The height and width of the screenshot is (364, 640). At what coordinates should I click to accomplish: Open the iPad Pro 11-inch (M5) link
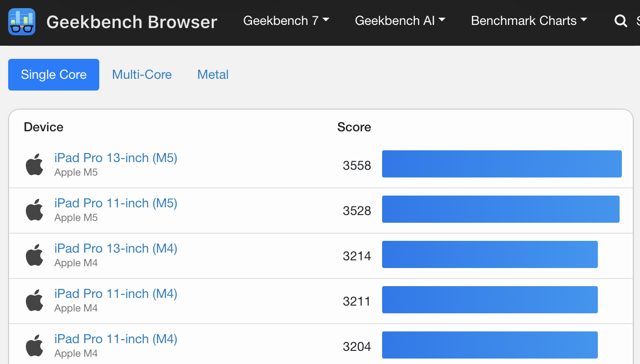[x=116, y=203]
